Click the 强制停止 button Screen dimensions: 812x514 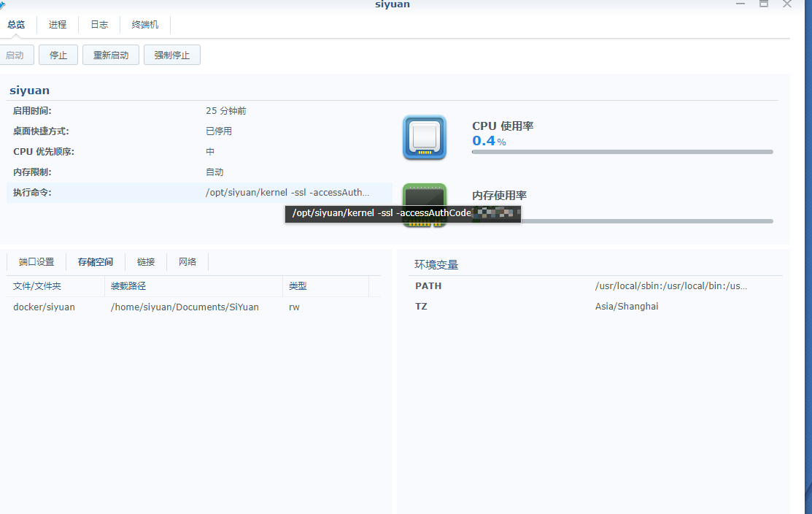pos(172,55)
